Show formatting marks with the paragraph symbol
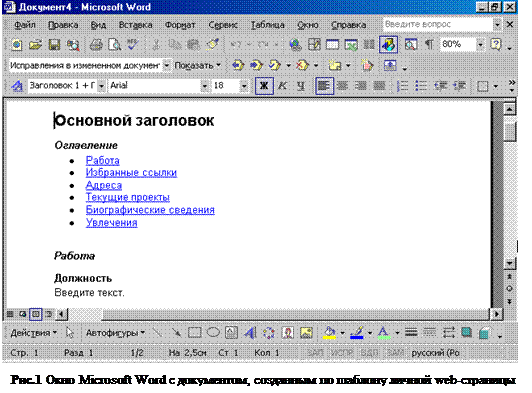The height and width of the screenshot is (393, 532). pyautogui.click(x=429, y=45)
